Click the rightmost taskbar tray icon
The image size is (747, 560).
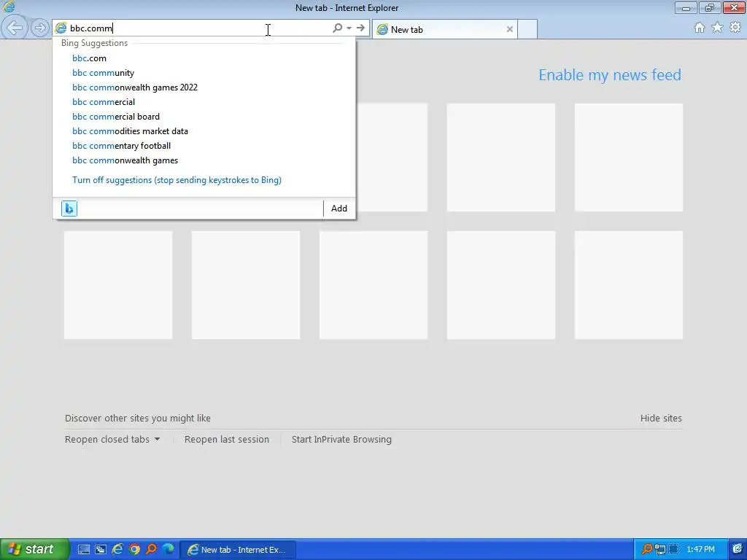[738, 550]
